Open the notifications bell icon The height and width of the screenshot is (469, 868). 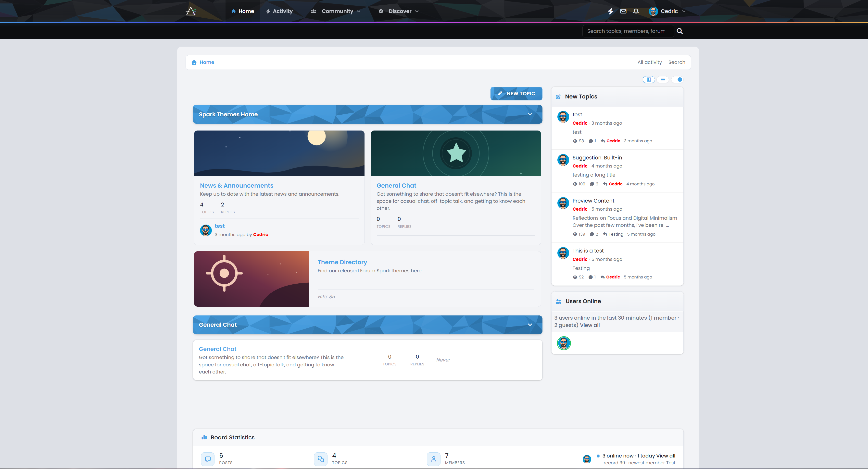pos(636,11)
